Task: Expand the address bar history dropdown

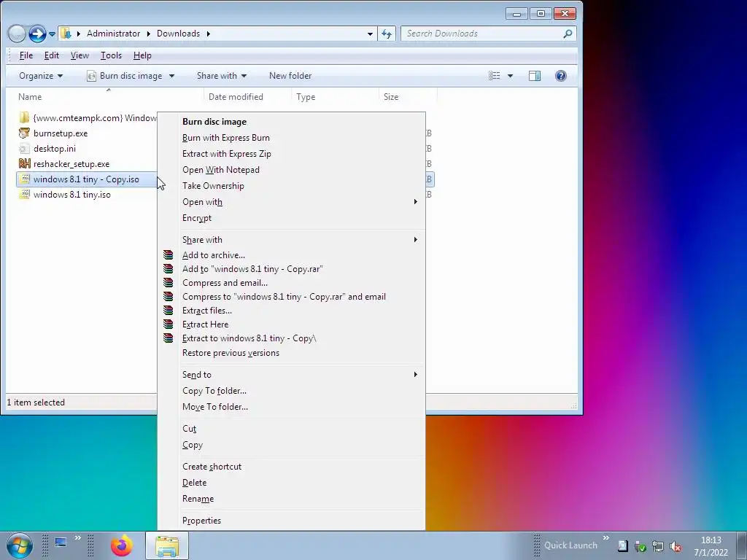Action: coord(370,34)
